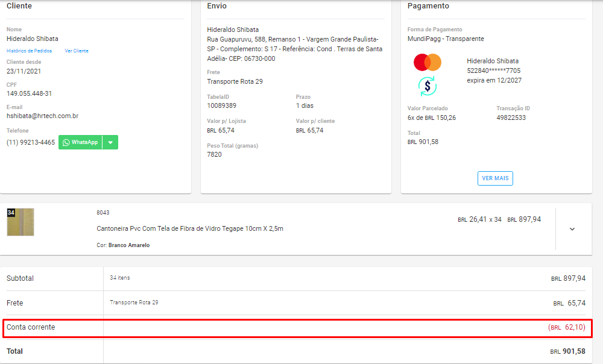Click the masked card number ending 7705

494,71
